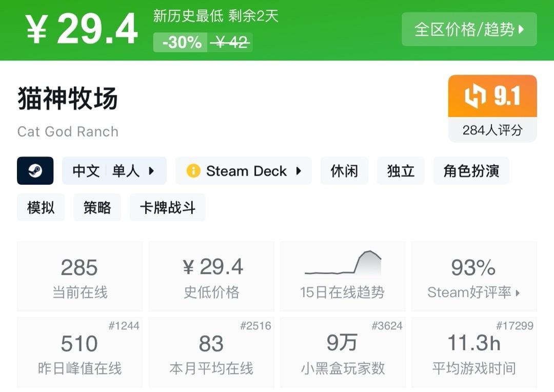Select the 角色扮演 genre tag
This screenshot has width=554, height=392.
pyautogui.click(x=471, y=171)
